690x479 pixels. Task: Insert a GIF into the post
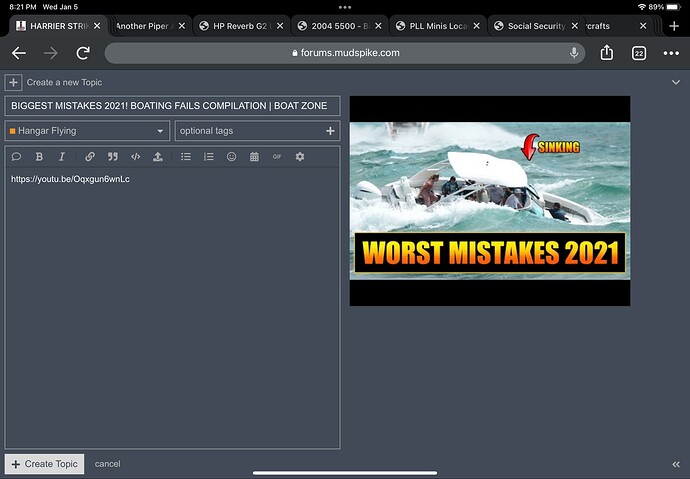click(x=277, y=157)
